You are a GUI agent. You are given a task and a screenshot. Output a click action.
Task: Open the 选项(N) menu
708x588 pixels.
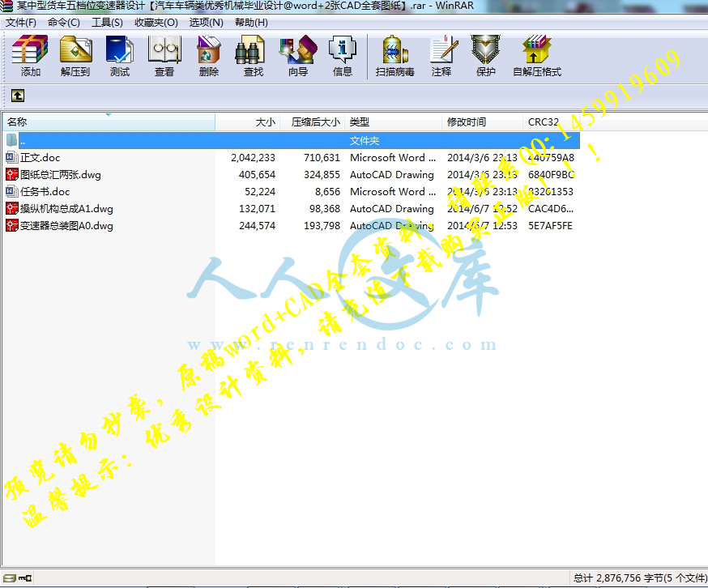(206, 23)
